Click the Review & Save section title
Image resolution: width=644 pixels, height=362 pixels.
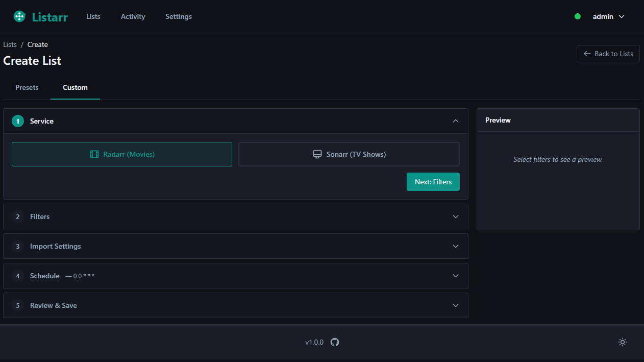(54, 305)
